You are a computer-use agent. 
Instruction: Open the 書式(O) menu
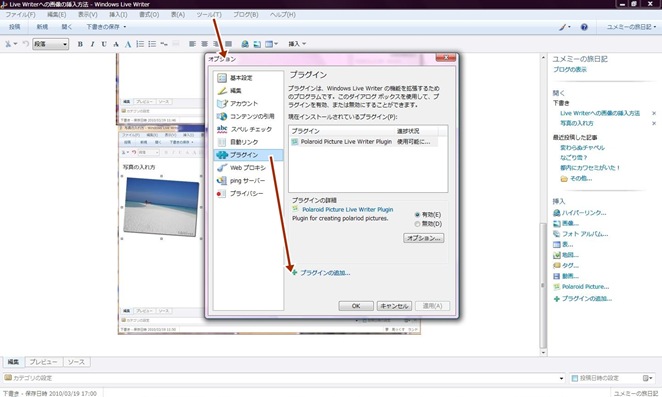pyautogui.click(x=149, y=14)
